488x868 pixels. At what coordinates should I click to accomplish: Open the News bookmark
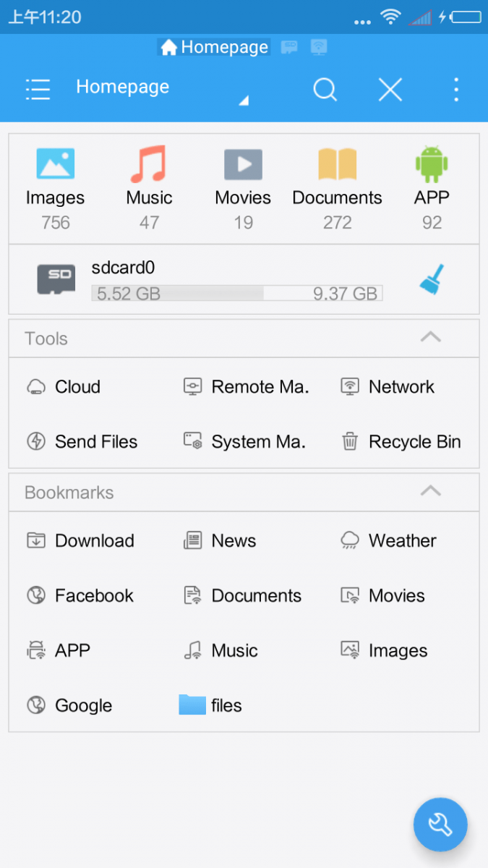tap(220, 540)
